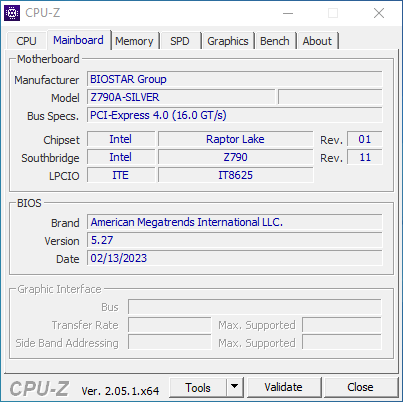Switch to the CPU tab
Viewport: 403px width, 402px height.
tap(26, 41)
